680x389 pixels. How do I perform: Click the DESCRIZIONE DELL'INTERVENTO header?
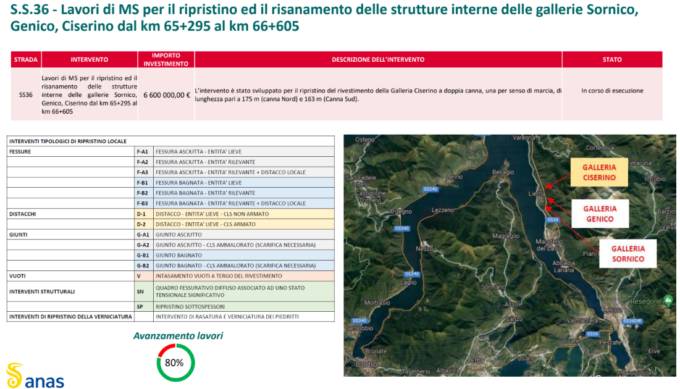tap(378, 59)
